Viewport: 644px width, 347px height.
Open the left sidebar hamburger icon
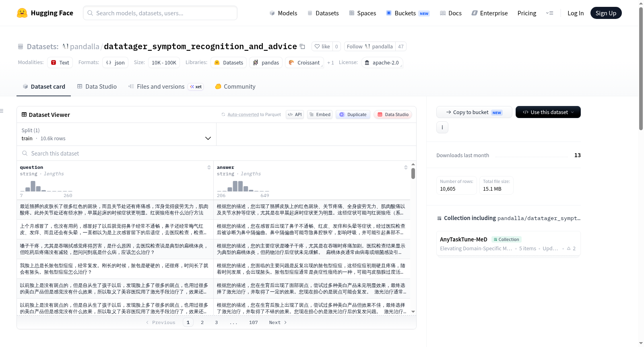coord(2,111)
